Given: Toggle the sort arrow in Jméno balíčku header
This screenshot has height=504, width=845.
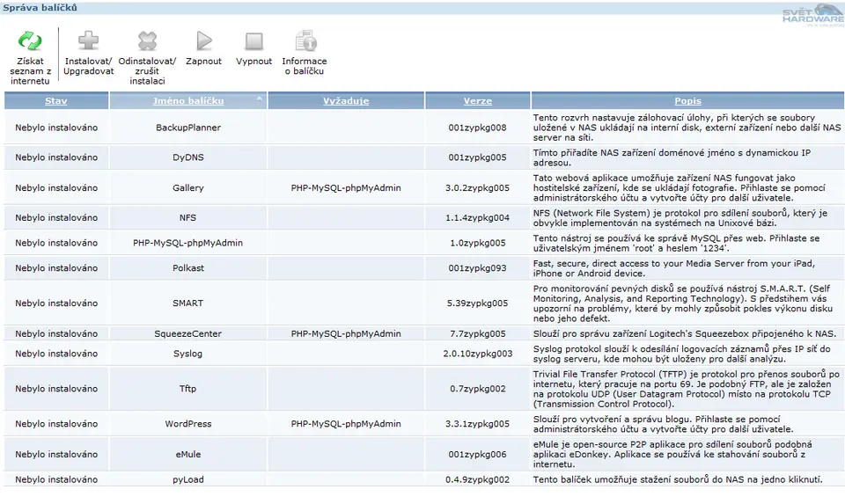Looking at the screenshot, I should point(260,99).
